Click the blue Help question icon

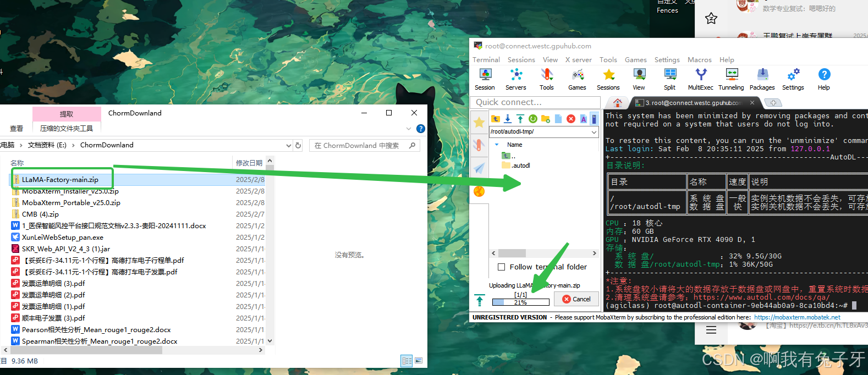click(x=824, y=79)
